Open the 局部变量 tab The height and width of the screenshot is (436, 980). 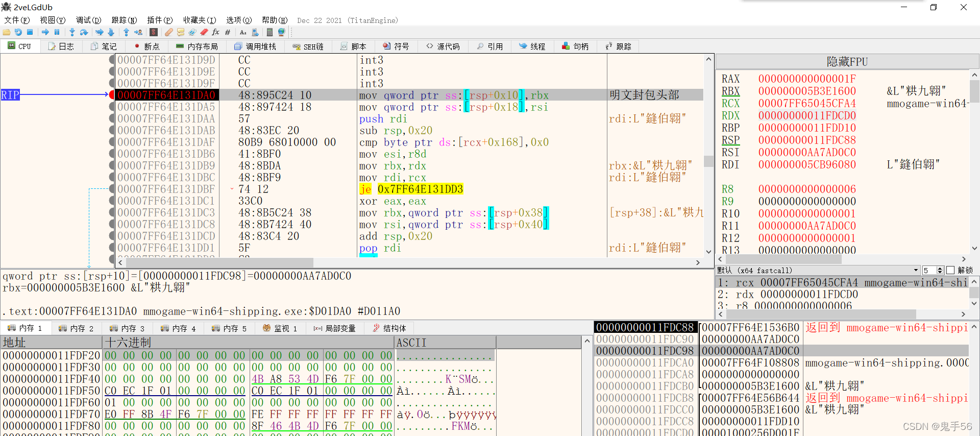[x=335, y=328]
